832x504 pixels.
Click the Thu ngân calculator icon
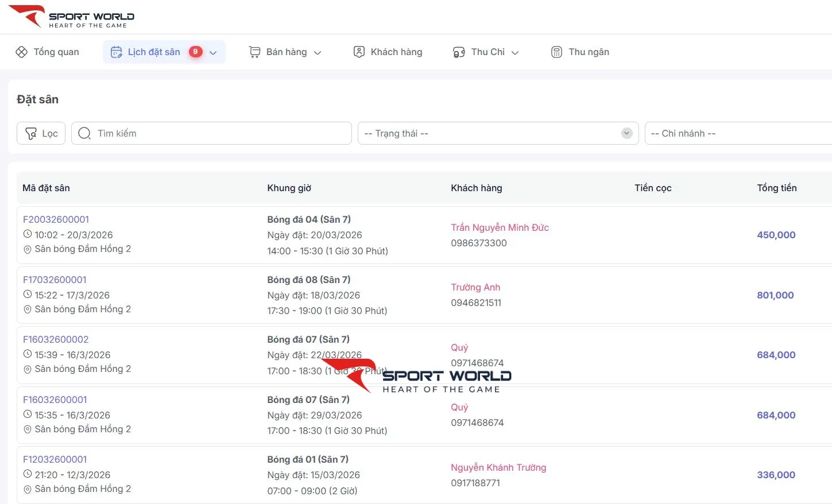(x=556, y=52)
